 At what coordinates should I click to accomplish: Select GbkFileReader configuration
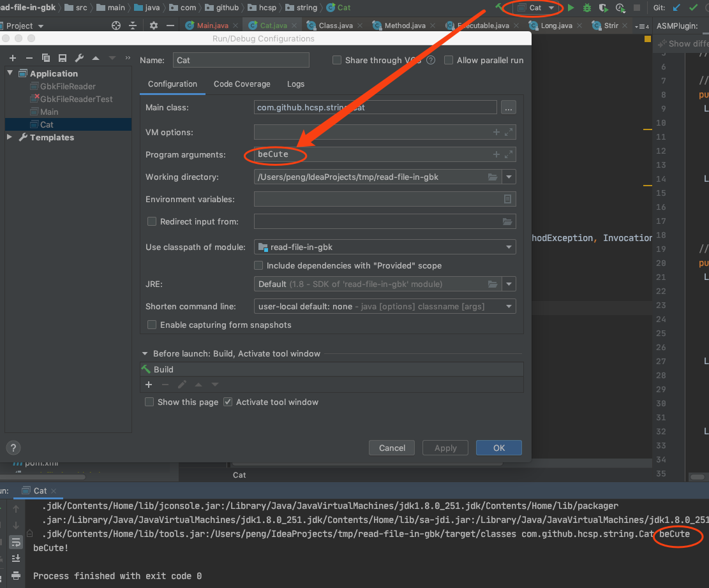(x=68, y=86)
